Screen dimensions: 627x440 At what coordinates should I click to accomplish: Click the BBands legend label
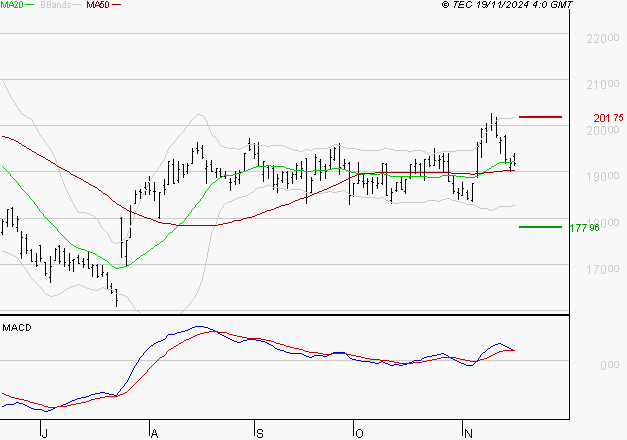pos(56,5)
